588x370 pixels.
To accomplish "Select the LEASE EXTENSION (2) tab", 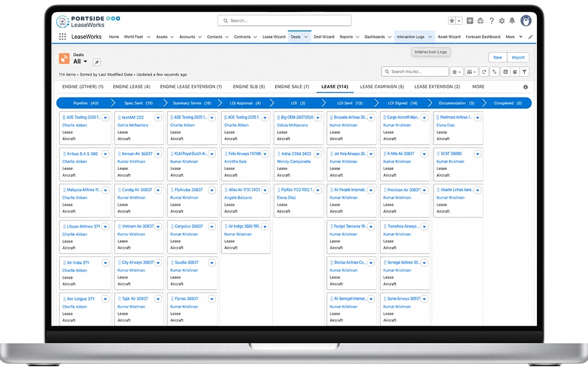I will (x=437, y=87).
